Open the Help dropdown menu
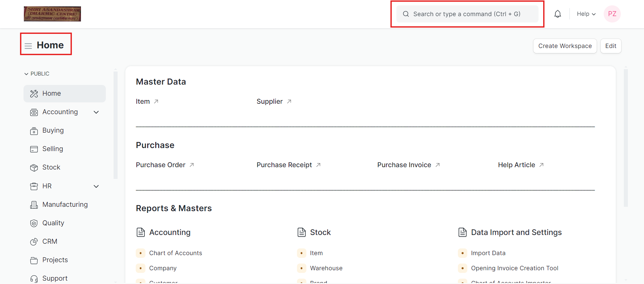Viewport: 644px width, 284px height. [586, 14]
